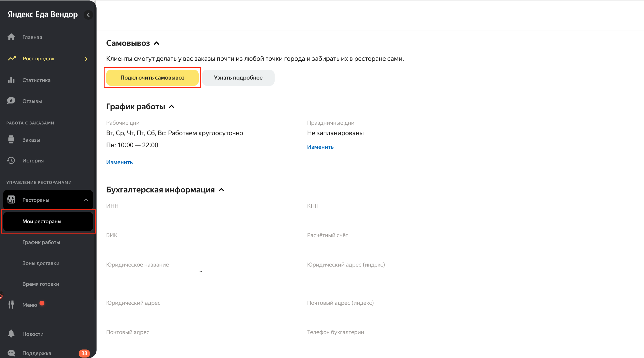Click the Расчётный счёт label
644x358 pixels.
[328, 235]
